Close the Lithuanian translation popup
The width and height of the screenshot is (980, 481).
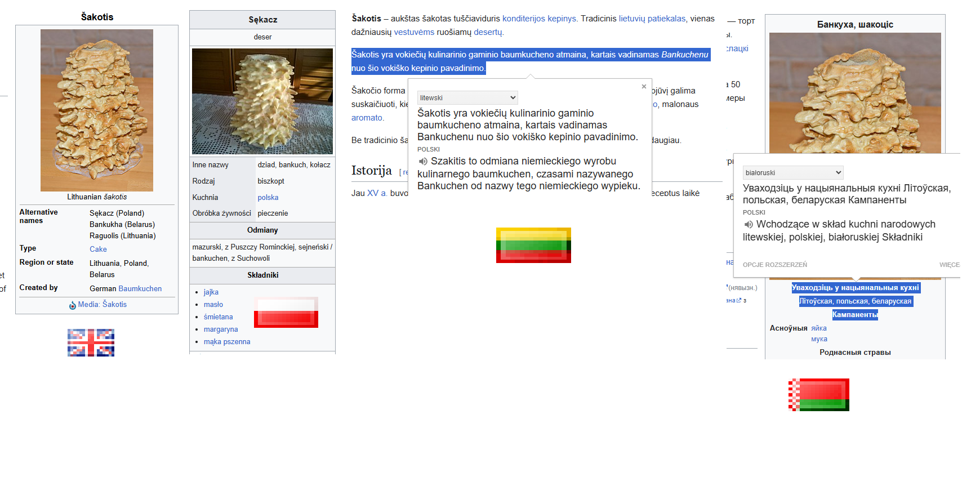coord(644,86)
